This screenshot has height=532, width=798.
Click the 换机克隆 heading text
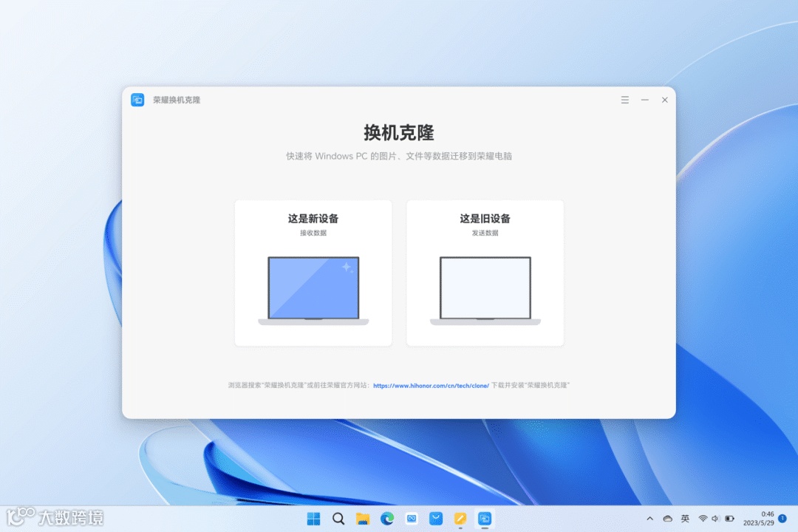coord(398,132)
